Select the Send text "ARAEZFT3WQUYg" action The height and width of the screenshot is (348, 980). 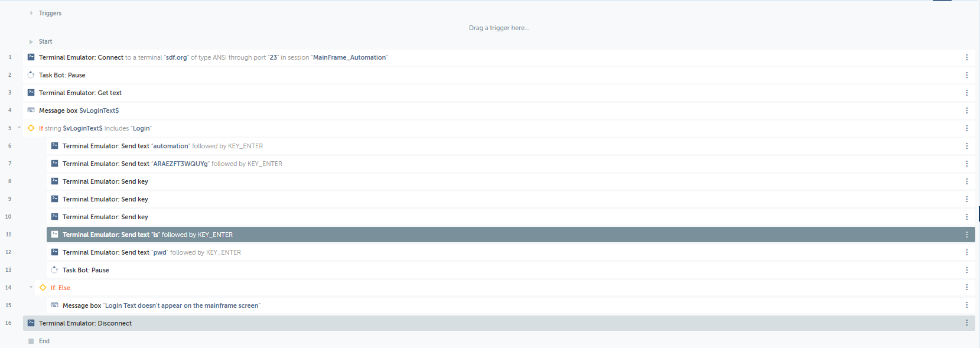tap(511, 164)
